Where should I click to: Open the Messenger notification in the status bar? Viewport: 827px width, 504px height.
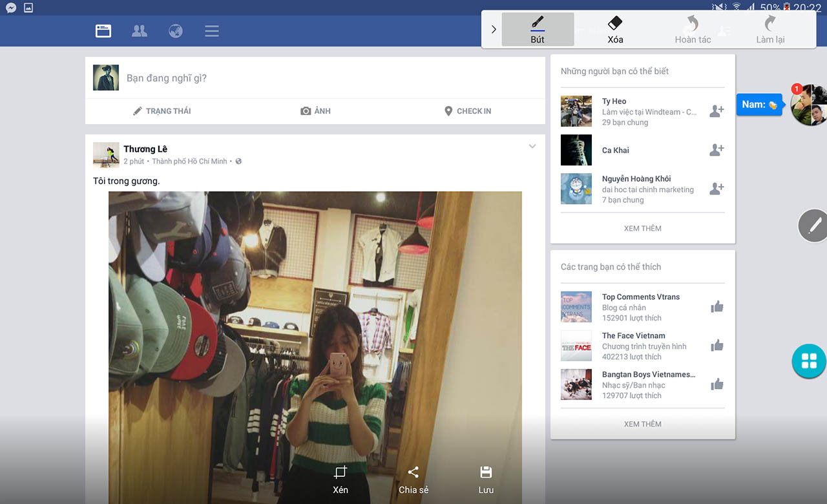[11, 8]
